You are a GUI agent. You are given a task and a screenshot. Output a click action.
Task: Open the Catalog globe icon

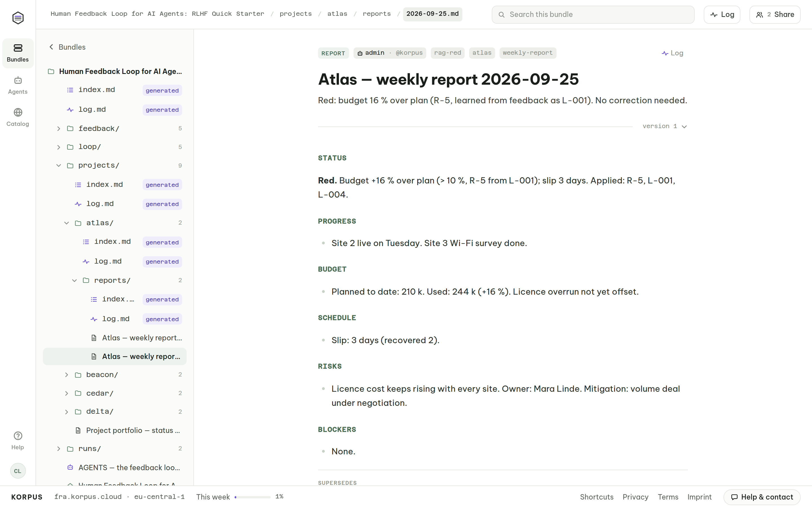(18, 112)
